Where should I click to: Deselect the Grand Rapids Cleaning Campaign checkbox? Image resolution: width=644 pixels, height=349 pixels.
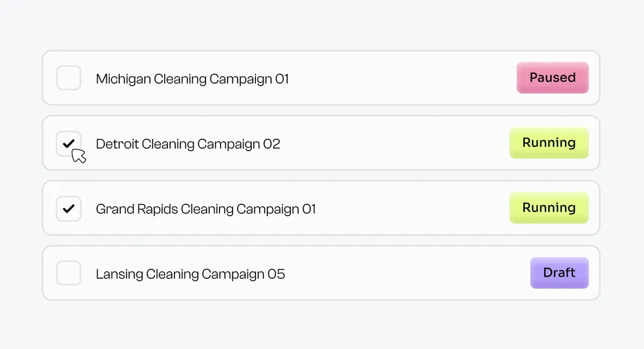(x=69, y=209)
